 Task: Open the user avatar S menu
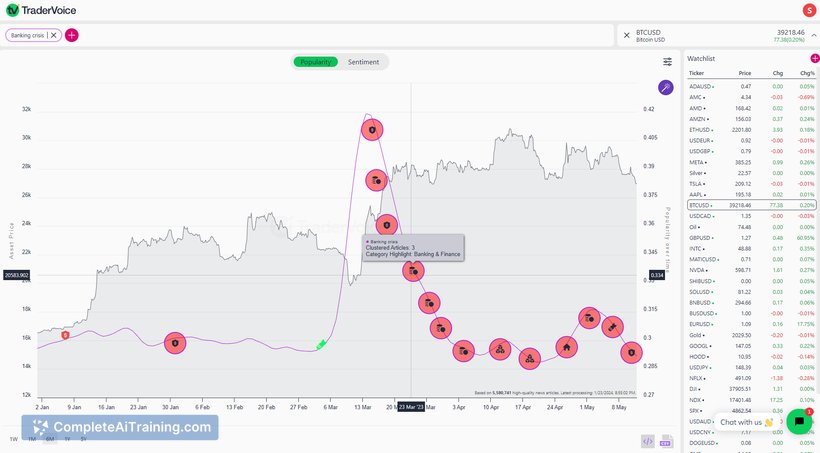click(809, 10)
